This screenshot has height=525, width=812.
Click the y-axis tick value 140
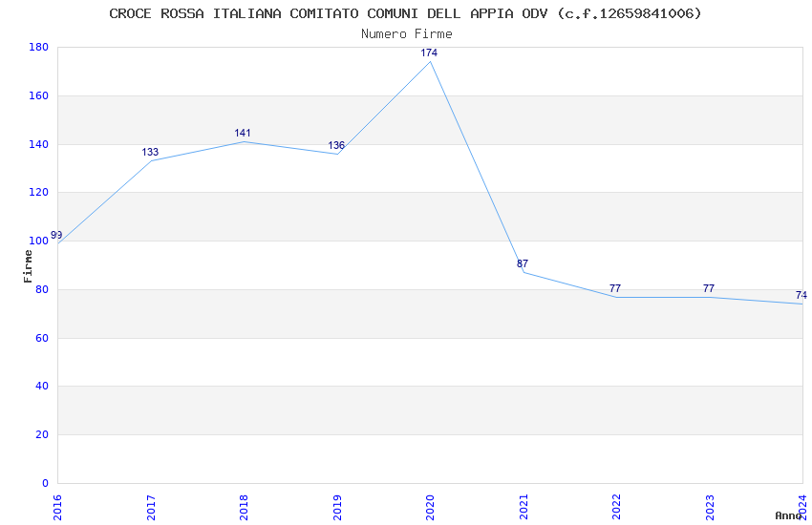tap(39, 144)
